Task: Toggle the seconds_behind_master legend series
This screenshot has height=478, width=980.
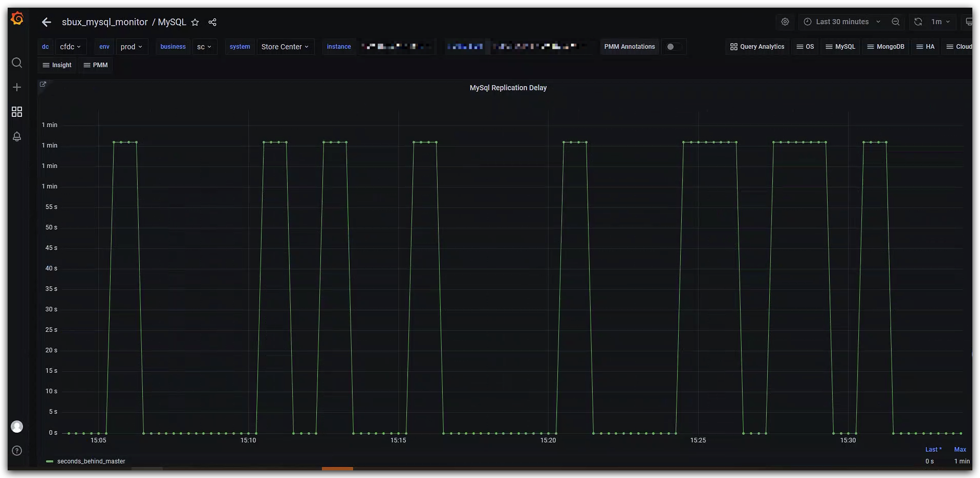Action: 91,461
